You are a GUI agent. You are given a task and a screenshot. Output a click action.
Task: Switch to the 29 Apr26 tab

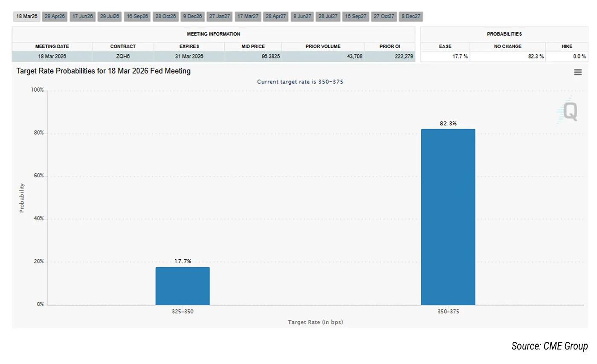tap(55, 17)
